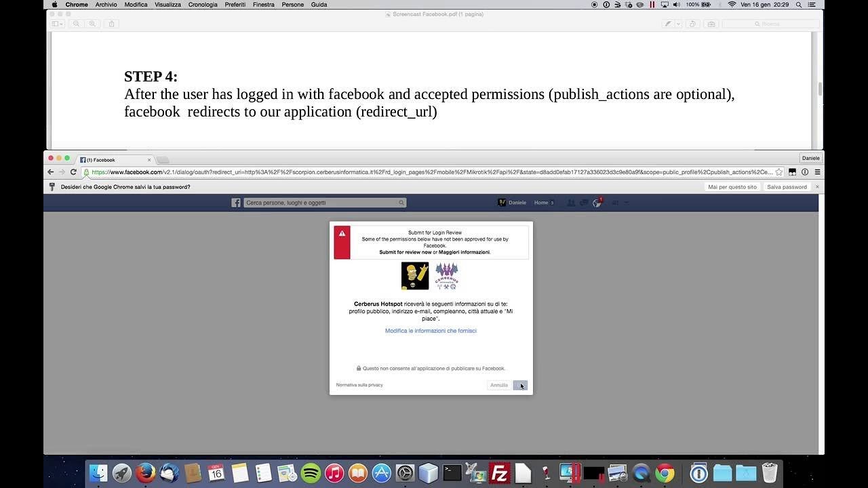Click Mai per questo sito button
Image resolution: width=868 pixels, height=488 pixels.
[732, 187]
